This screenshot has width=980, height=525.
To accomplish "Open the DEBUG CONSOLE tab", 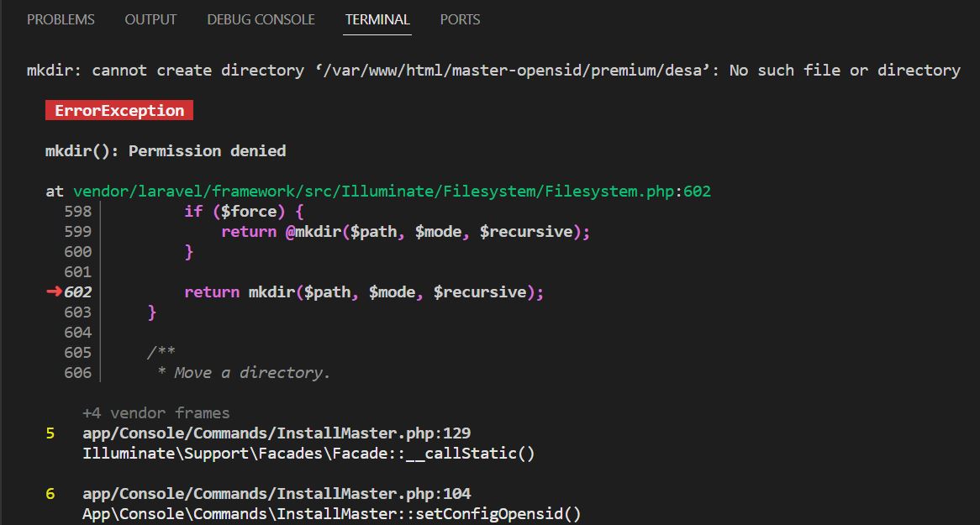I will (x=261, y=19).
